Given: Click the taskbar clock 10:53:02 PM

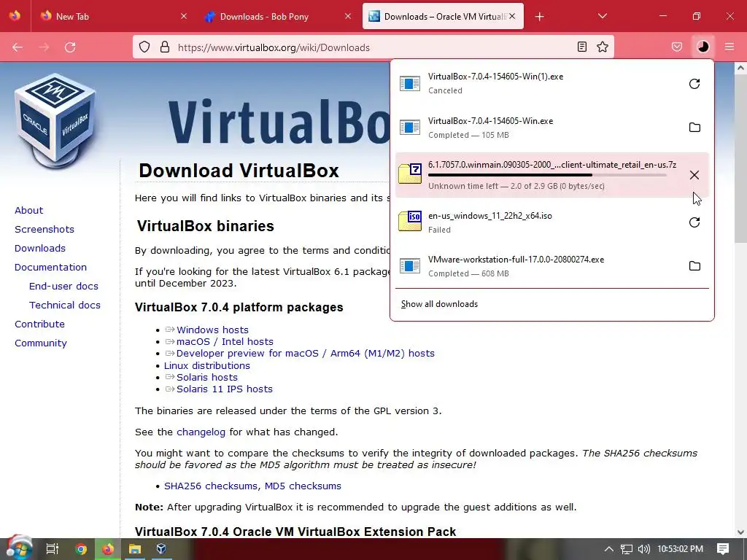Looking at the screenshot, I should (681, 549).
